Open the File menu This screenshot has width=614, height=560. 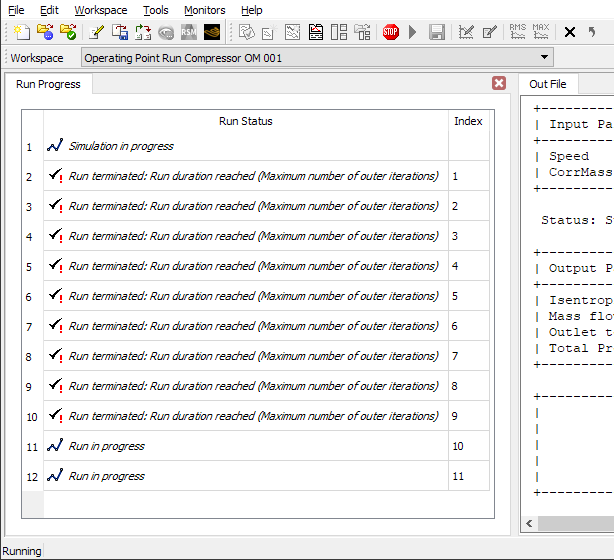pyautogui.click(x=16, y=10)
